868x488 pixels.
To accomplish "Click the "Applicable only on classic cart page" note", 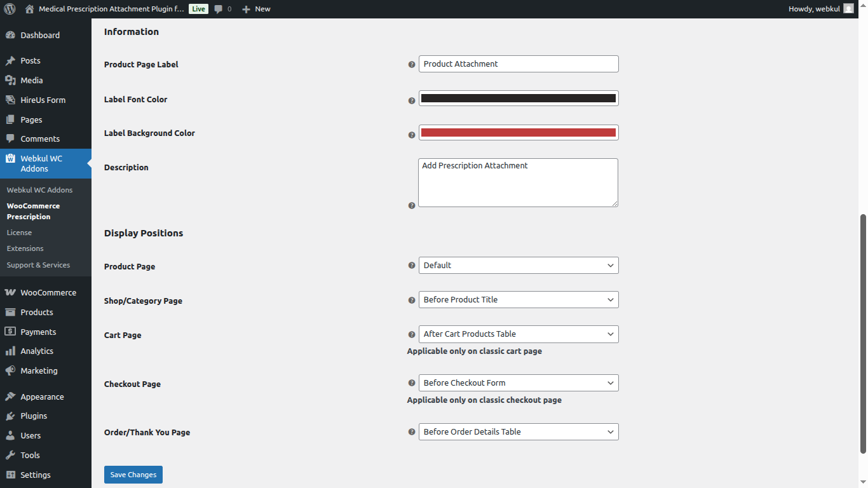I will point(475,351).
